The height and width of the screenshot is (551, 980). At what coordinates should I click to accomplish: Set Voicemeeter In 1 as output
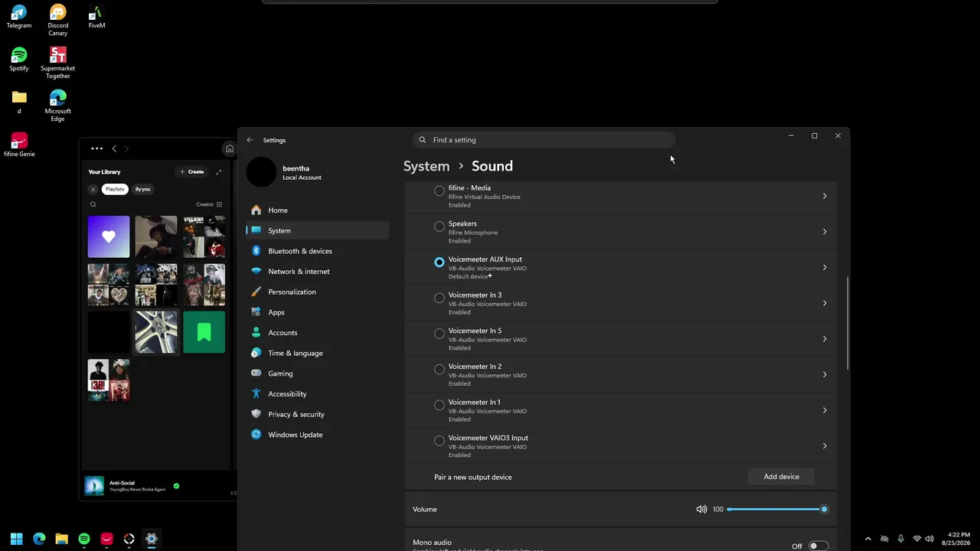[x=439, y=405]
